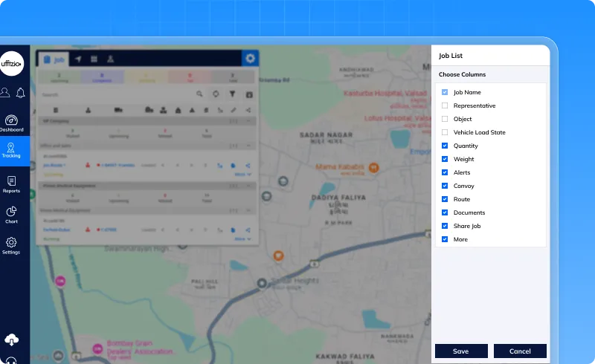Click the cloud download icon
Screen dimensions: 595x364
tap(11, 339)
